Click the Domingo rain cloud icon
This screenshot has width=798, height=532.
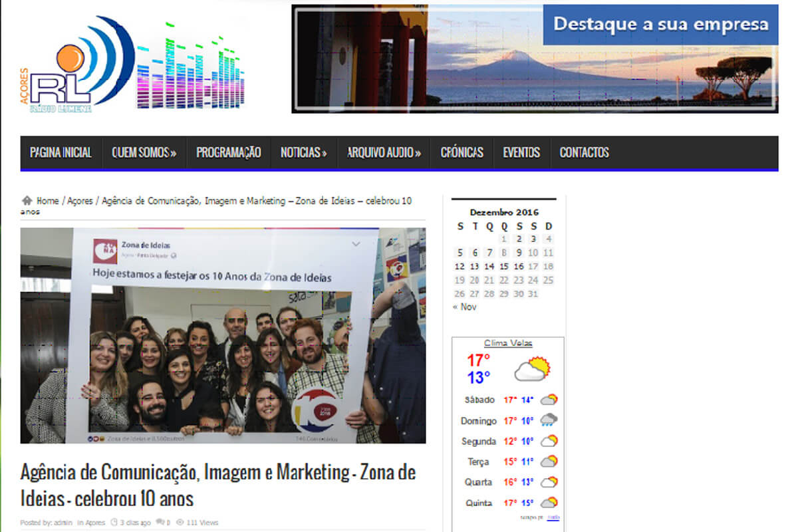549,420
